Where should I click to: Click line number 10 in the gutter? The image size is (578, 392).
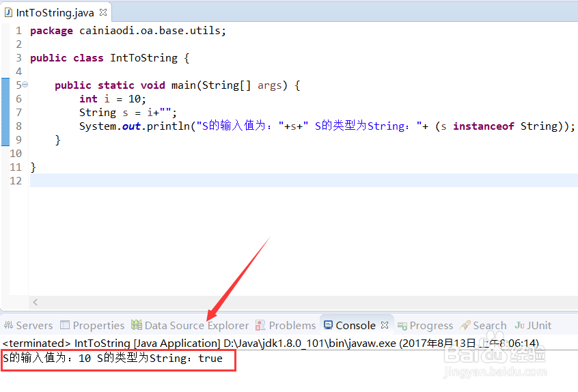(16, 153)
